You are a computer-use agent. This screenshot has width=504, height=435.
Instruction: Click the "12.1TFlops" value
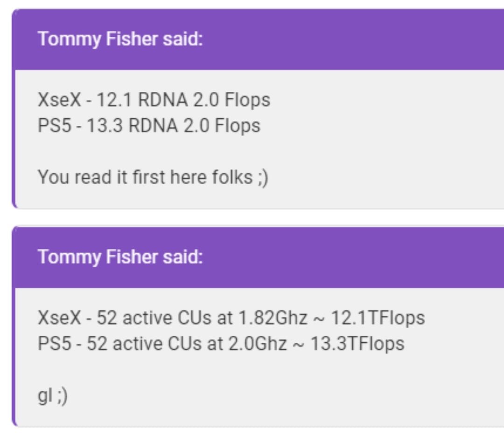(378, 318)
